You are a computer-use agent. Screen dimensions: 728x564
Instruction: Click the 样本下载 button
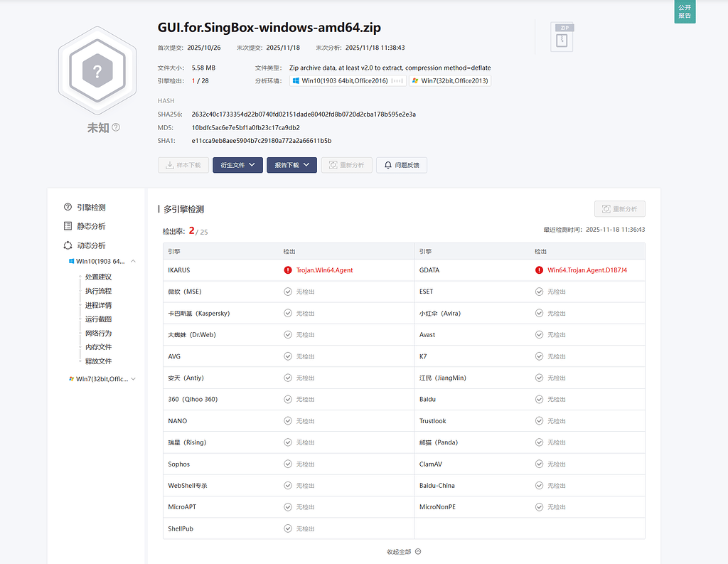tap(183, 165)
